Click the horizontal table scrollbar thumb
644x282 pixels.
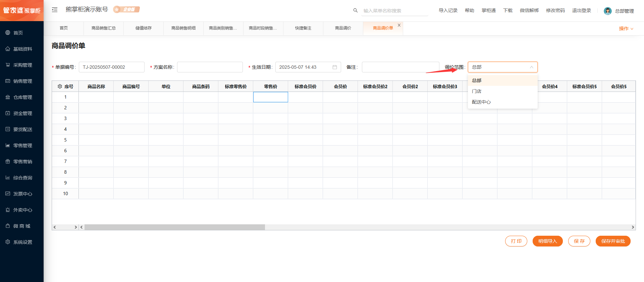(x=175, y=227)
